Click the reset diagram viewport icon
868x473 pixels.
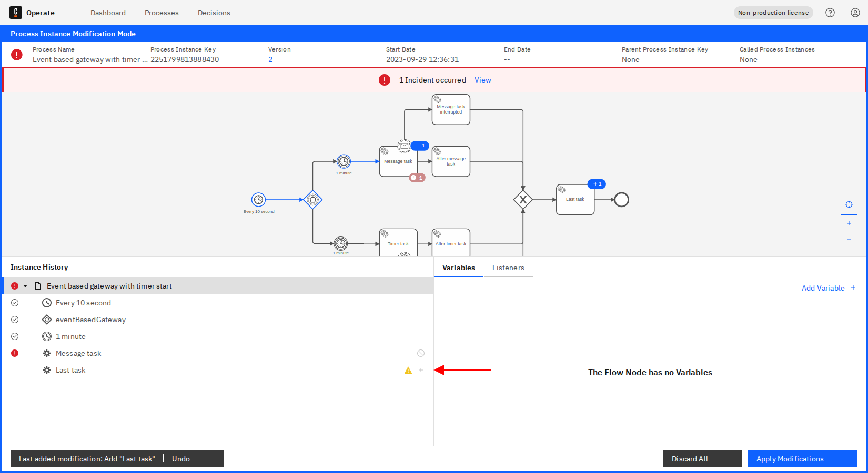pos(849,204)
